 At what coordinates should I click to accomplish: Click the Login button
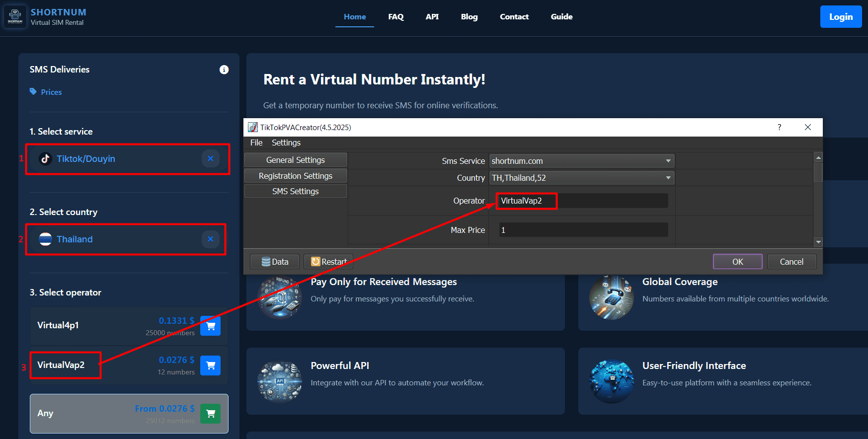(x=841, y=17)
